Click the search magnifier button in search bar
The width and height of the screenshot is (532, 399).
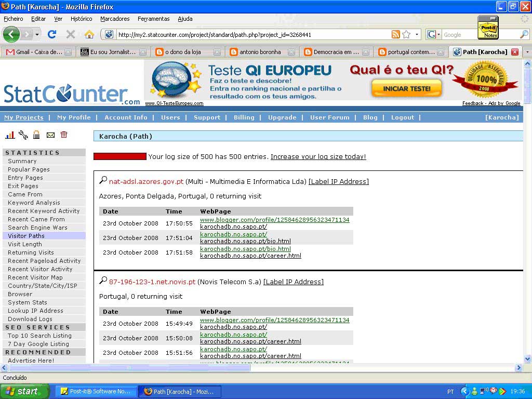524,34
